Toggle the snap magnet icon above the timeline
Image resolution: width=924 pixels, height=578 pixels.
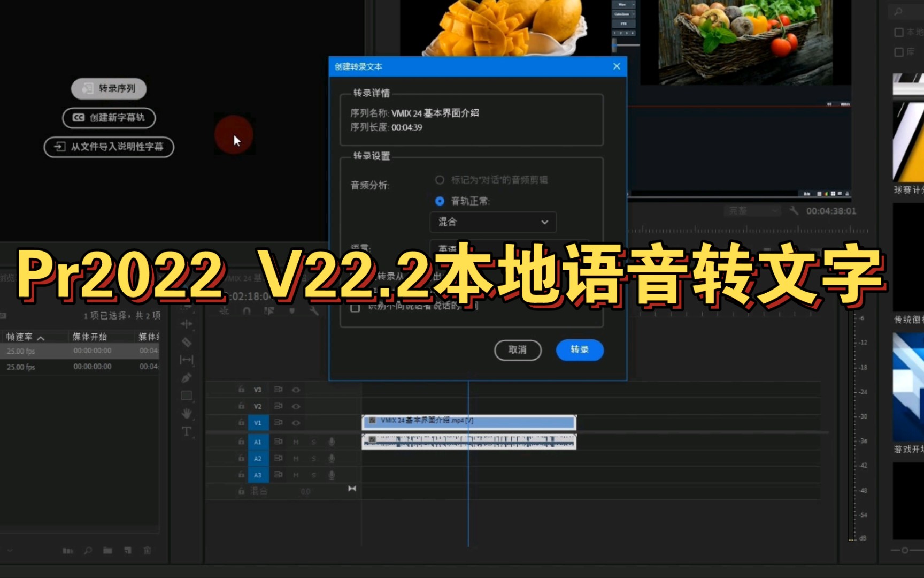(247, 311)
